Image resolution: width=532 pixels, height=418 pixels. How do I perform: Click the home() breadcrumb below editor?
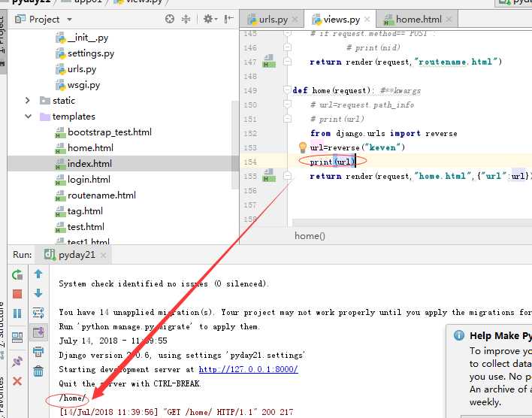[310, 235]
